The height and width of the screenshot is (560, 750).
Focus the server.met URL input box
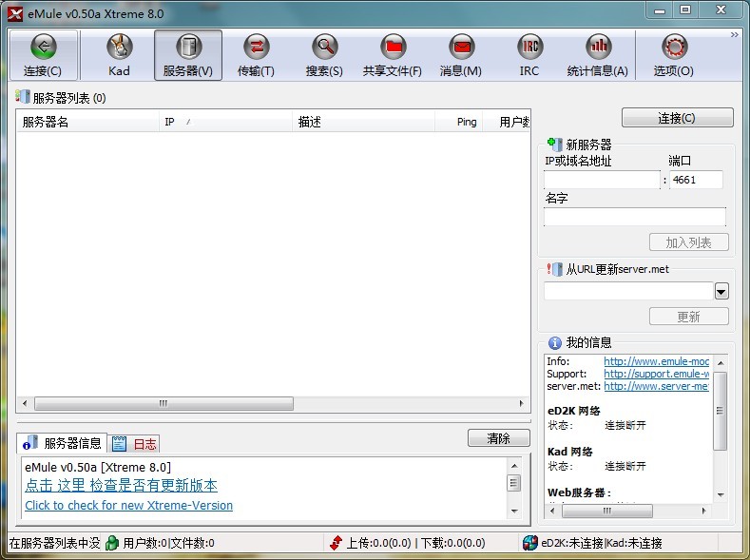[629, 291]
